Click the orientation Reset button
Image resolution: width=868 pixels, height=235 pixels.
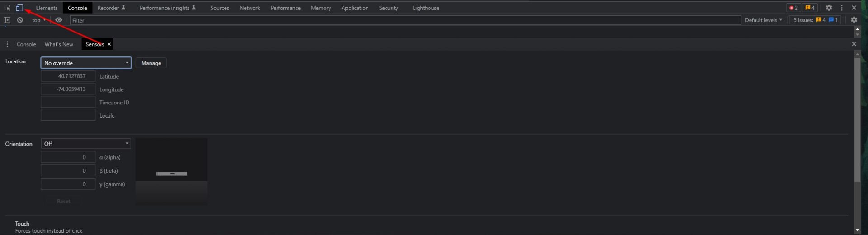click(x=63, y=201)
